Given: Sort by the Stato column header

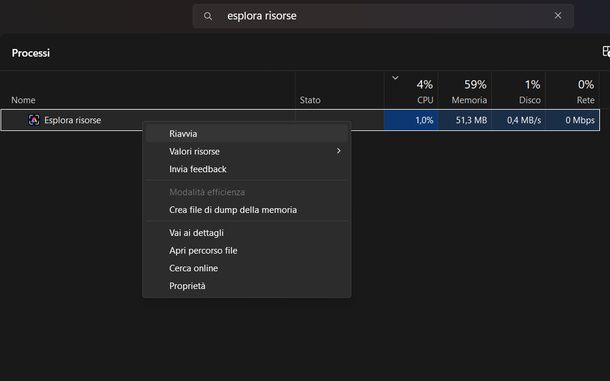Looking at the screenshot, I should click(340, 90).
